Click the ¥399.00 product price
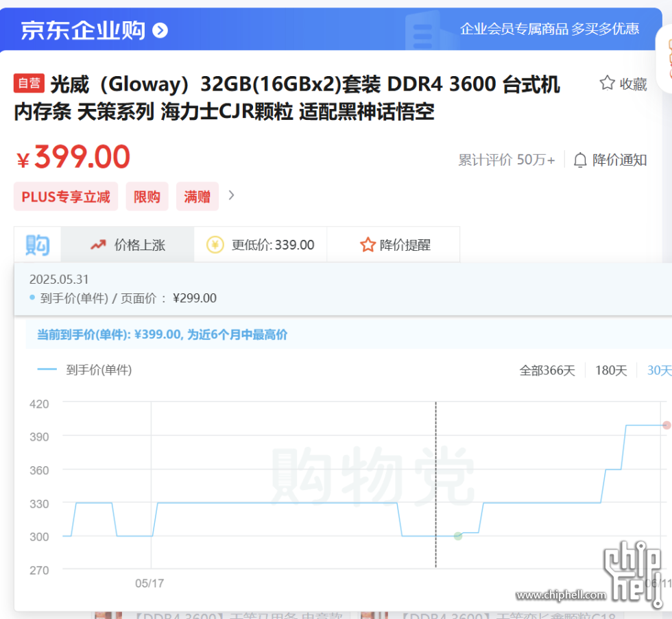Image resolution: width=672 pixels, height=619 pixels. 73,157
